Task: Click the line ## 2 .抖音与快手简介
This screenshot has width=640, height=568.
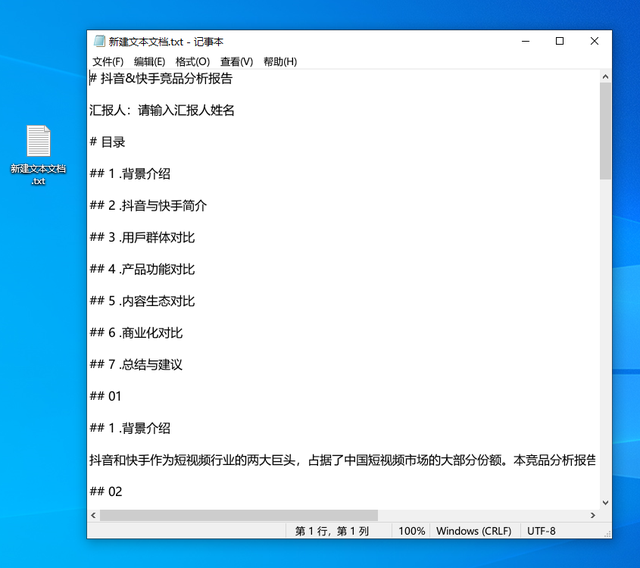Action: (148, 206)
